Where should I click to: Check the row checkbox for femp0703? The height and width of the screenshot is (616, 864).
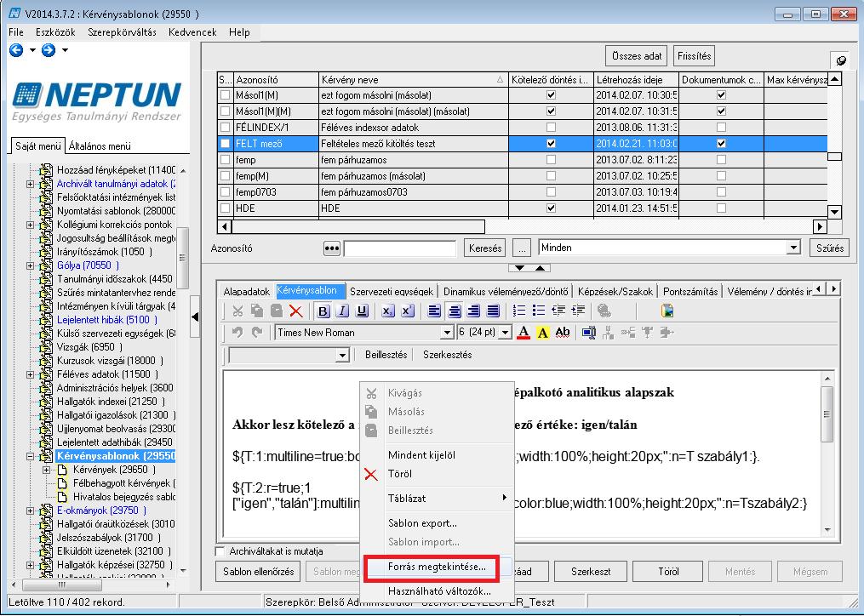[226, 192]
